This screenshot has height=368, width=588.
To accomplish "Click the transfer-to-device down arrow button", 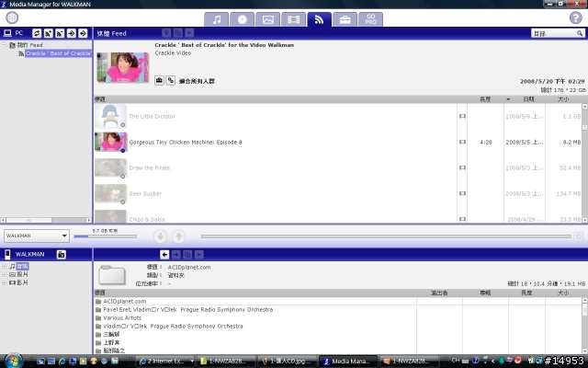I will click(160, 236).
